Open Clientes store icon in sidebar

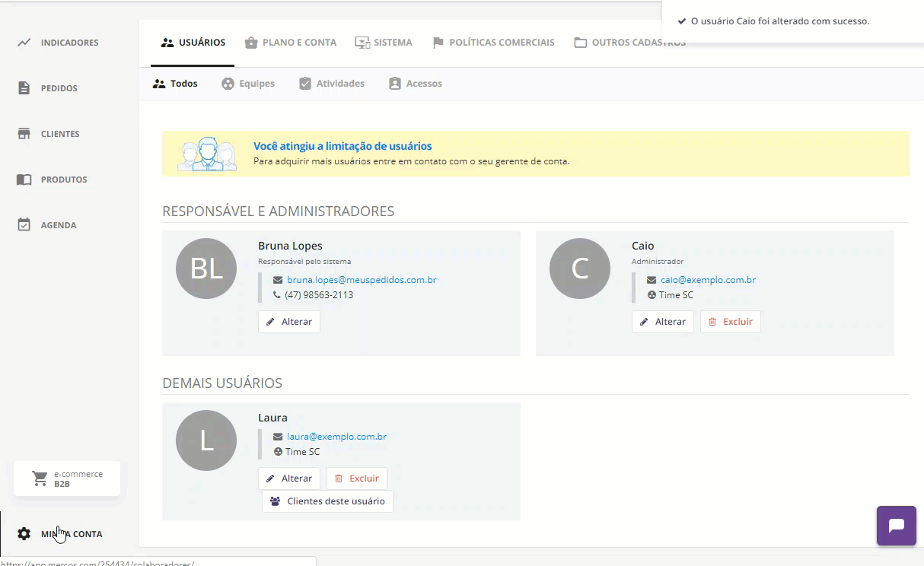pos(24,134)
